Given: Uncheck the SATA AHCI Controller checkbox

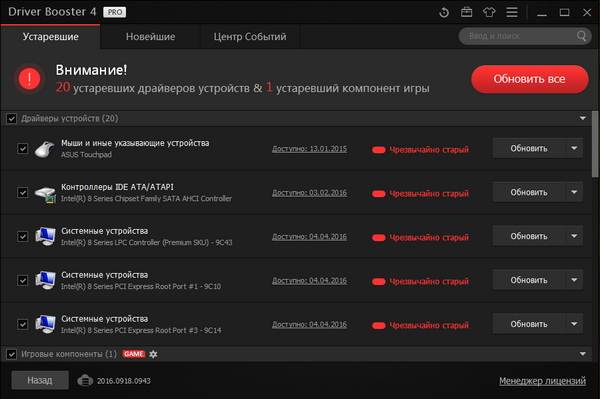Looking at the screenshot, I should coord(23,192).
